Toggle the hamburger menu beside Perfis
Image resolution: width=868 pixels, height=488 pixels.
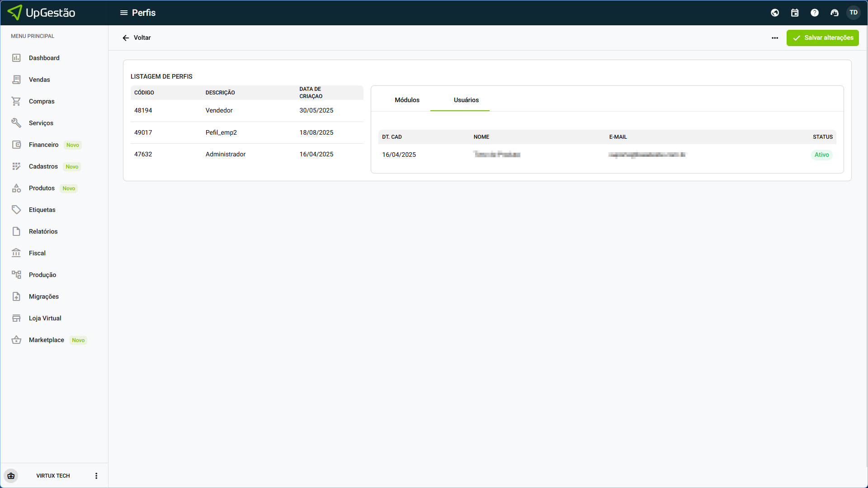click(123, 13)
